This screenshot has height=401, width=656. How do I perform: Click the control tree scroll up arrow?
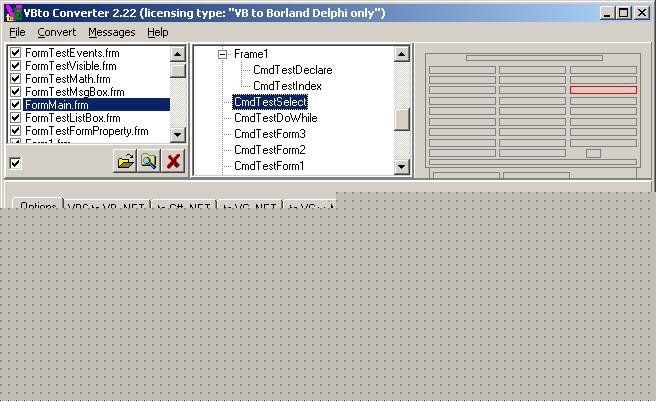point(401,54)
